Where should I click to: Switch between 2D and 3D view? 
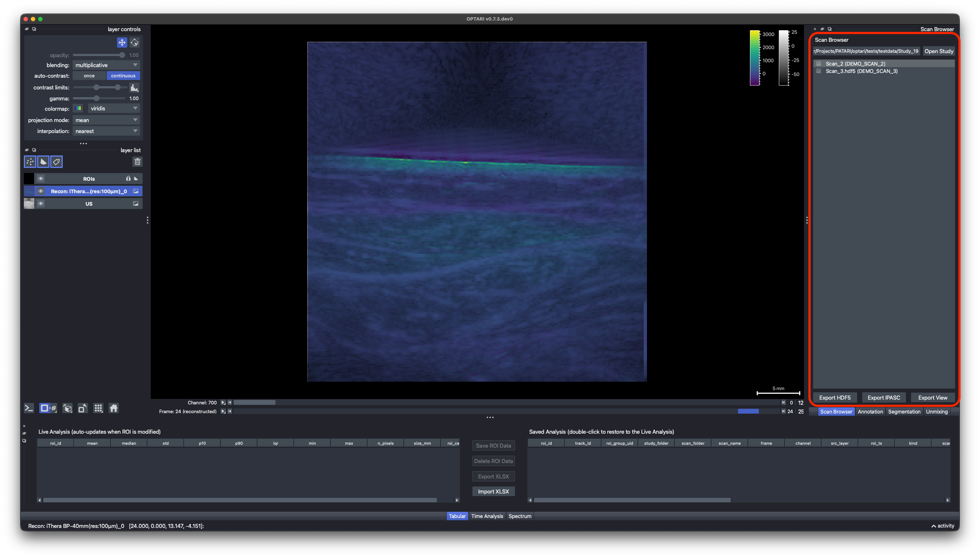pos(48,408)
